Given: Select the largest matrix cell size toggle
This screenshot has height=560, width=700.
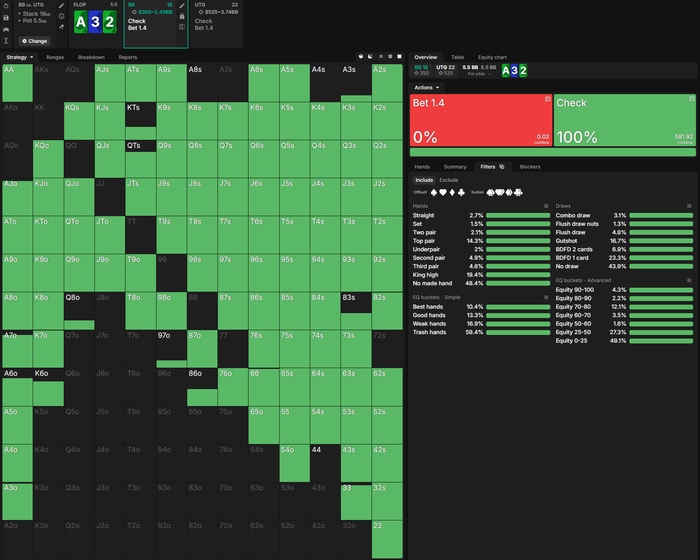Looking at the screenshot, I should (x=400, y=57).
